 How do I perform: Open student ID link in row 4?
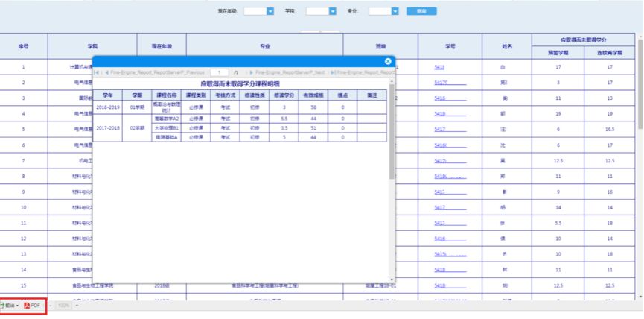tap(450, 114)
